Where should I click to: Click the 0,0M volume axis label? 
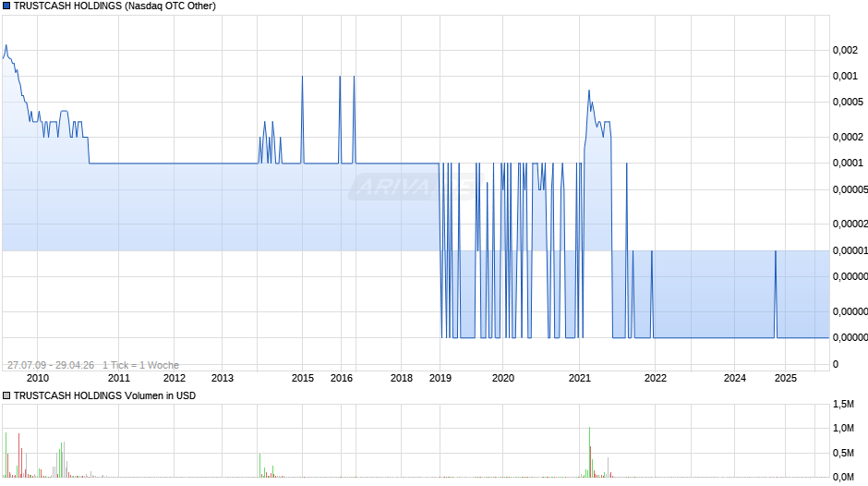tap(844, 477)
